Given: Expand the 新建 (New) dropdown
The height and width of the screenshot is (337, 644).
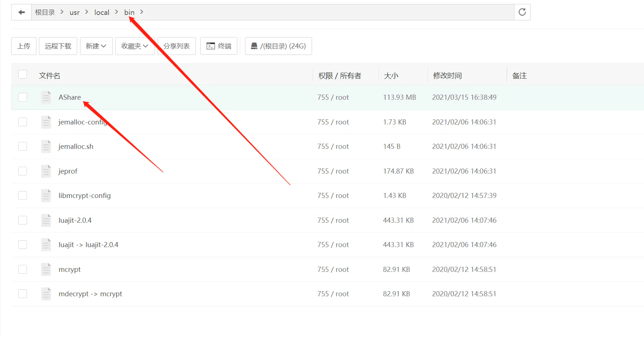Looking at the screenshot, I should (x=96, y=46).
